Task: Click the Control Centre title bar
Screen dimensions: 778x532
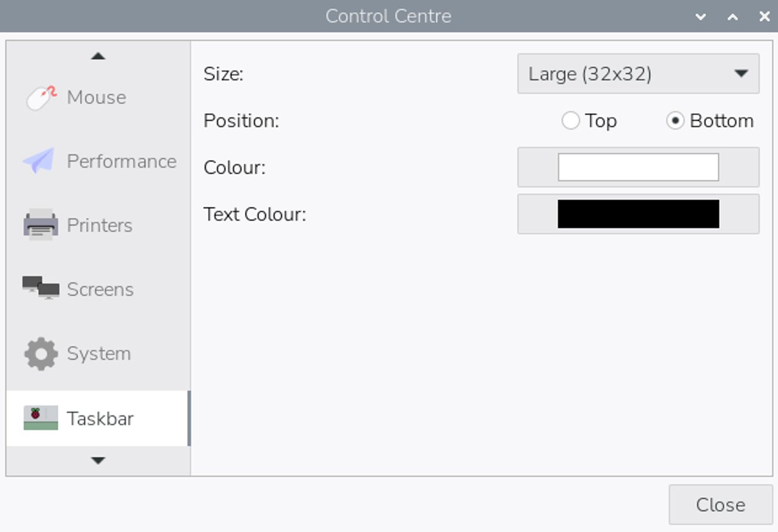Action: [388, 16]
